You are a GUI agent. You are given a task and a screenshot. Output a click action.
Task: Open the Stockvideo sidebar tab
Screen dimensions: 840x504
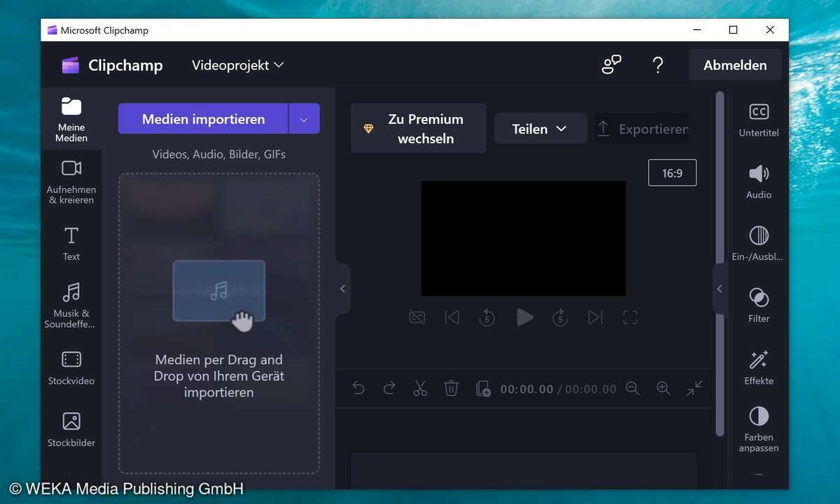[71, 367]
